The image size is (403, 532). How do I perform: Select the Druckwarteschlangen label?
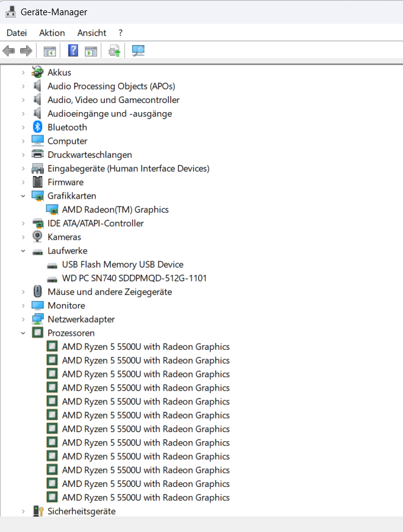90,155
